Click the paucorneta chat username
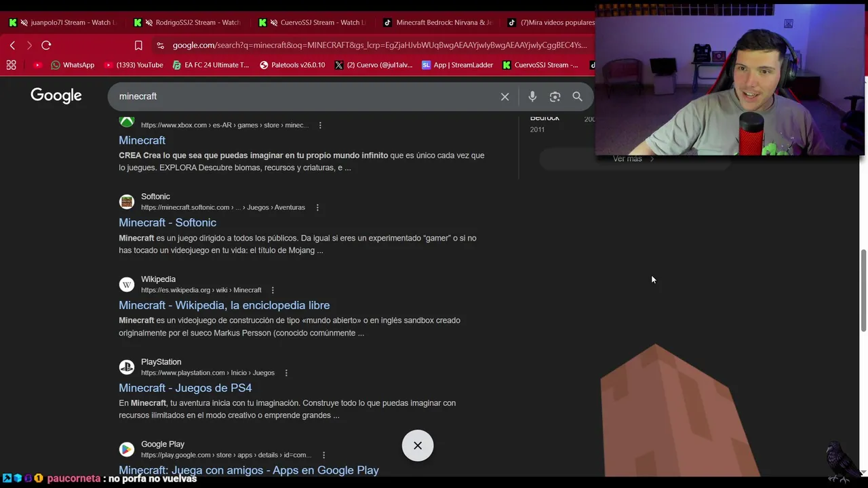This screenshot has height=488, width=868. [x=74, y=479]
